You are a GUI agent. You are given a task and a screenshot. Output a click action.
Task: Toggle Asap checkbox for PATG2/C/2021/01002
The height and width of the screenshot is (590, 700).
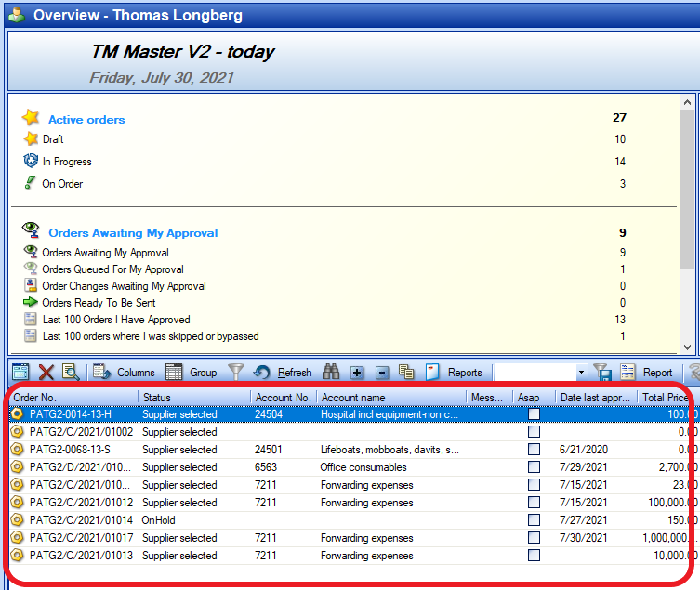pyautogui.click(x=534, y=431)
